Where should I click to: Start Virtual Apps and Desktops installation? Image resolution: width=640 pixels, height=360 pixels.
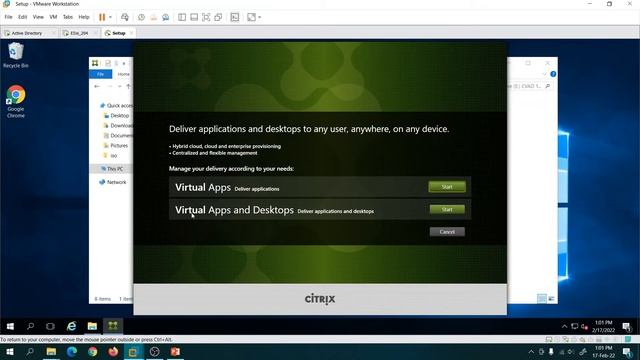[447, 209]
